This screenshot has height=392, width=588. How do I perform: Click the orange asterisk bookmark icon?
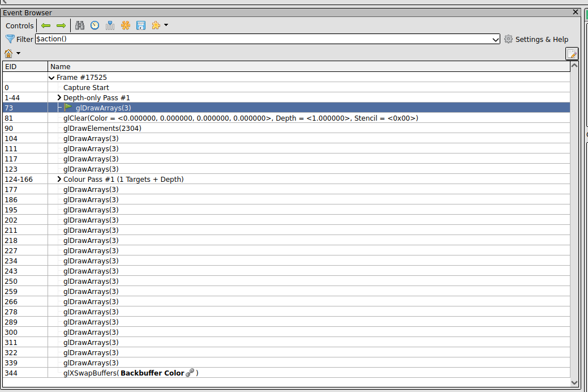coord(126,25)
